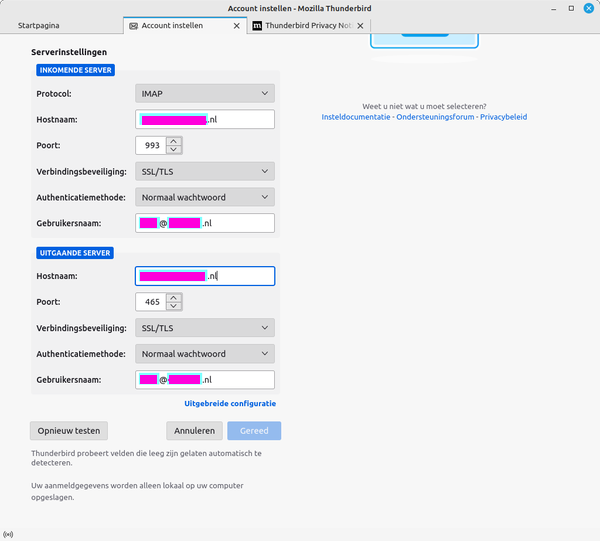
Task: Open the Privacybeleid link
Action: click(503, 117)
